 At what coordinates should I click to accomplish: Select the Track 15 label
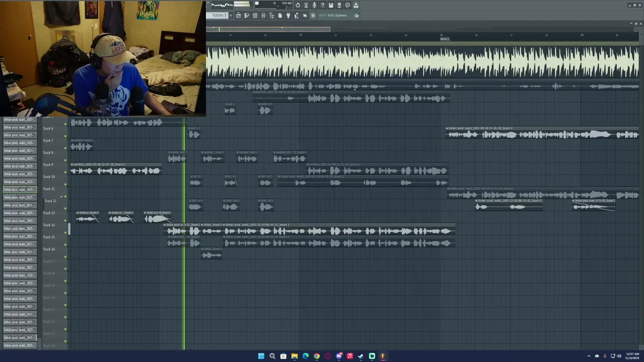[x=49, y=237]
